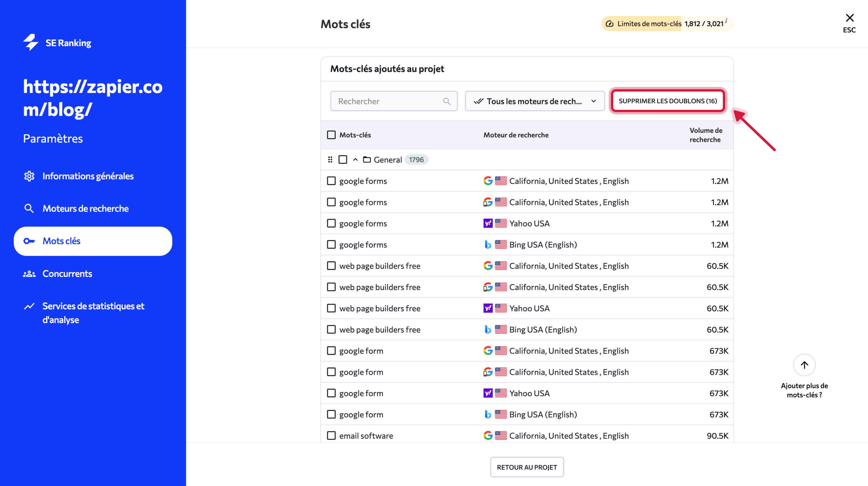868x486 pixels.
Task: Click the 1796 count badge next to General
Action: click(x=416, y=160)
